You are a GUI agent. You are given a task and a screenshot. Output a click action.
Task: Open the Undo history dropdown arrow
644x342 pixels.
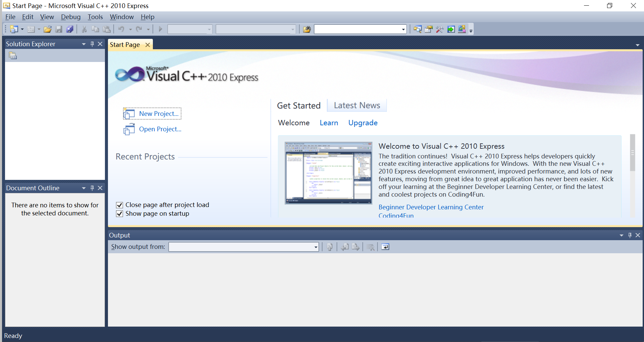130,29
